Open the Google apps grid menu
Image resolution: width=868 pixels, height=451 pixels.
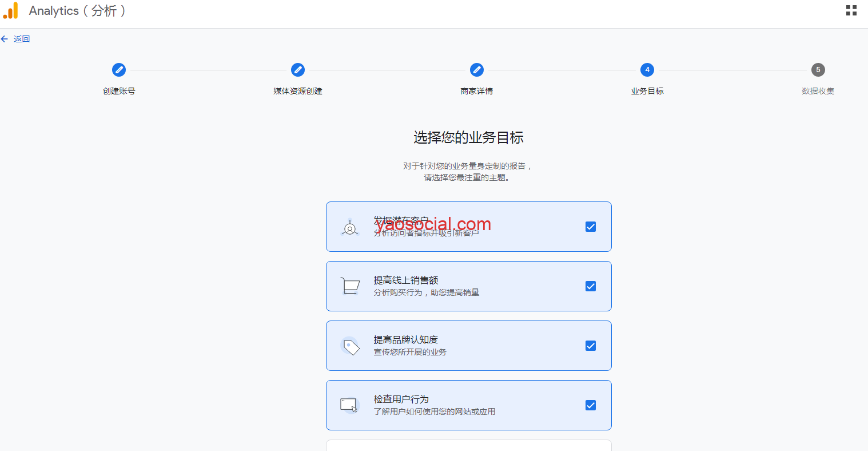[851, 10]
